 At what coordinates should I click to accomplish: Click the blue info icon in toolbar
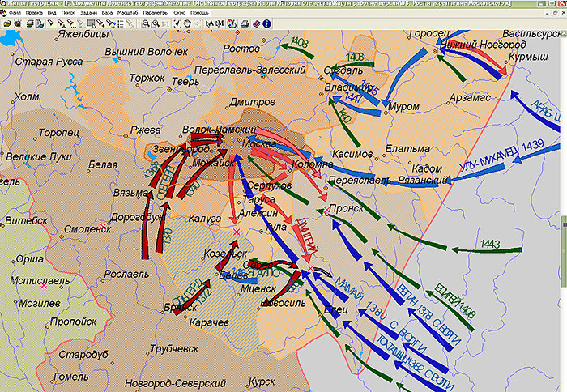click(266, 24)
